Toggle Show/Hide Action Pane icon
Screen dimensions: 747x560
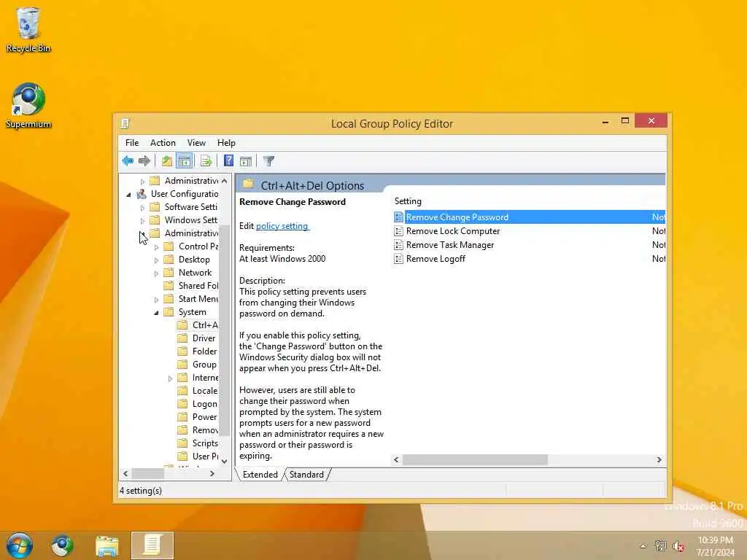point(246,161)
